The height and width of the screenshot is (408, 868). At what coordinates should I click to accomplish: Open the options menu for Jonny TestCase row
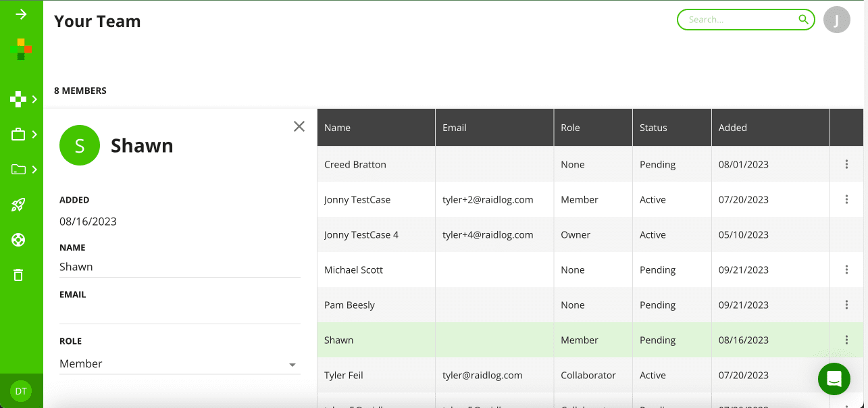tap(846, 199)
